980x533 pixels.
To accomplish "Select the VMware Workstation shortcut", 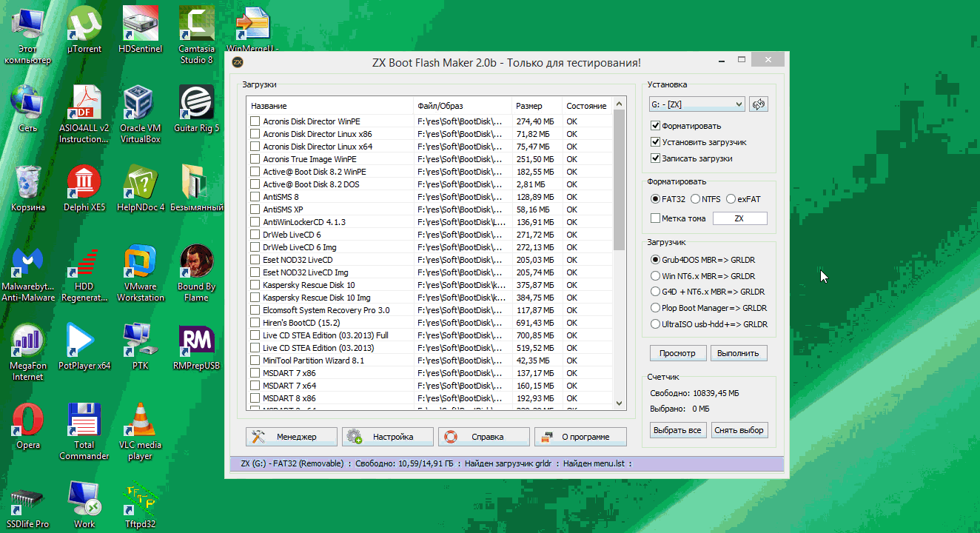I will click(141, 273).
